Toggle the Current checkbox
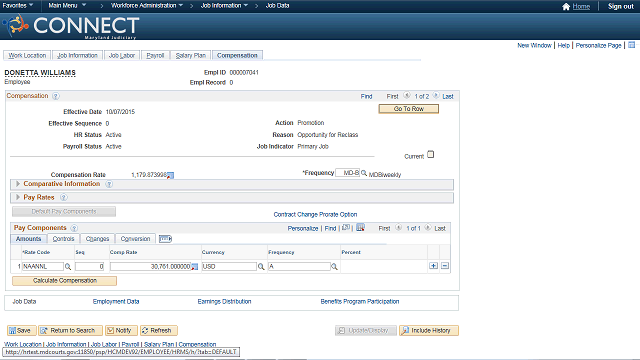This screenshot has height=360, width=640. 431,155
